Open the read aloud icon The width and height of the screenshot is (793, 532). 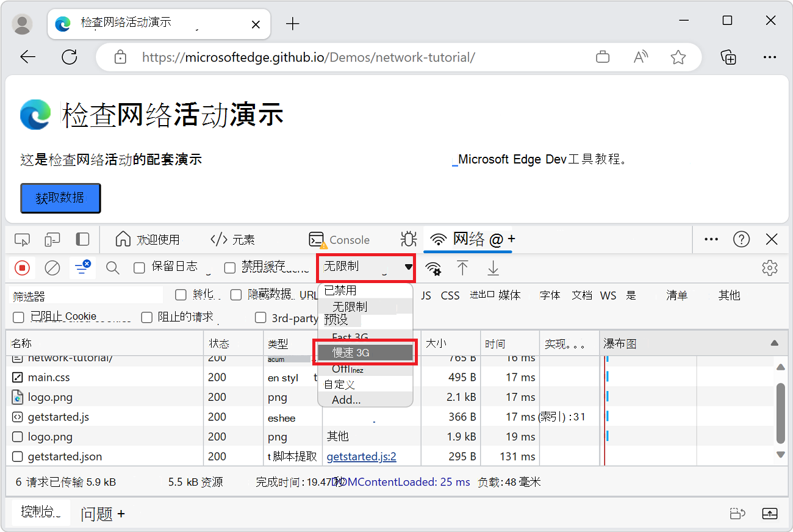pyautogui.click(x=640, y=57)
